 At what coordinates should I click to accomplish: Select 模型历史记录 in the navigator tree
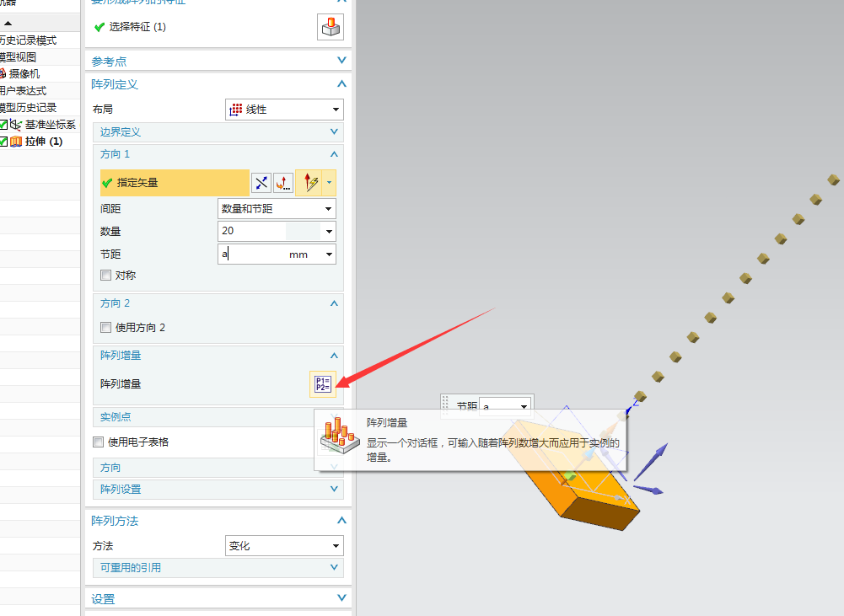click(x=28, y=107)
